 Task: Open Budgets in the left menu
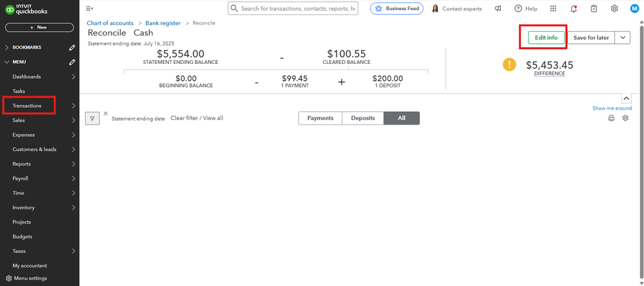(23, 236)
